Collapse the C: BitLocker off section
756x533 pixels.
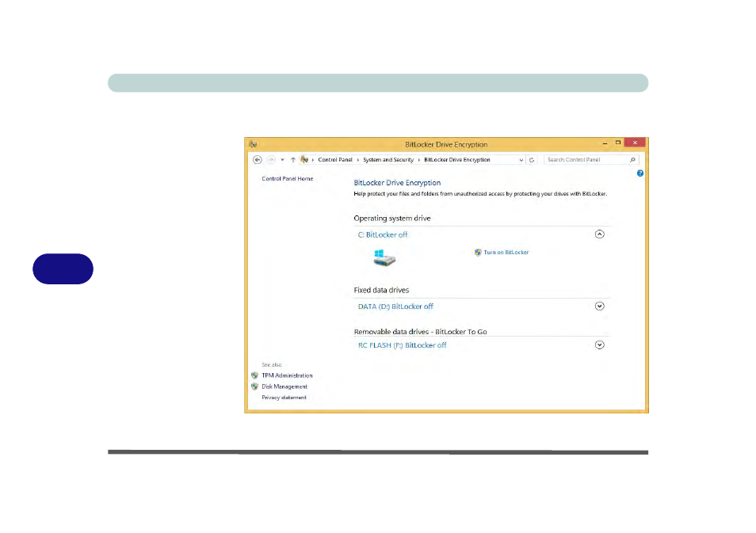coord(599,234)
